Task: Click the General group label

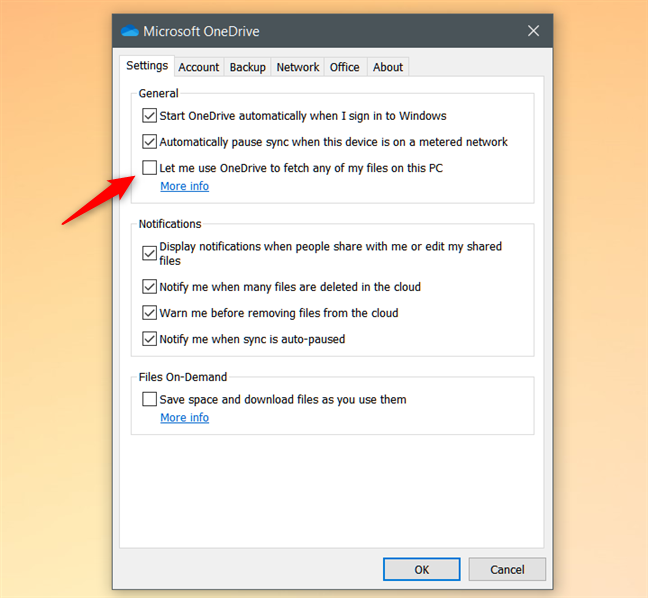Action: pyautogui.click(x=159, y=93)
